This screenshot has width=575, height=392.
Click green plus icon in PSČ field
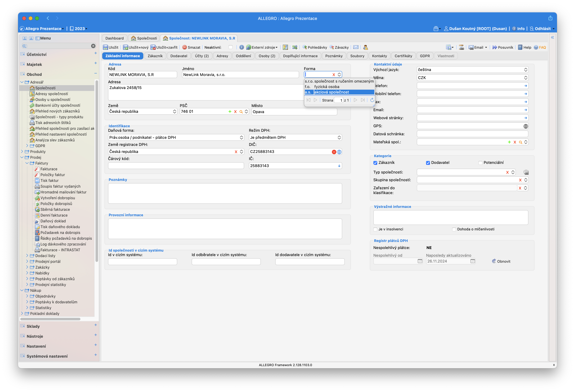click(230, 111)
